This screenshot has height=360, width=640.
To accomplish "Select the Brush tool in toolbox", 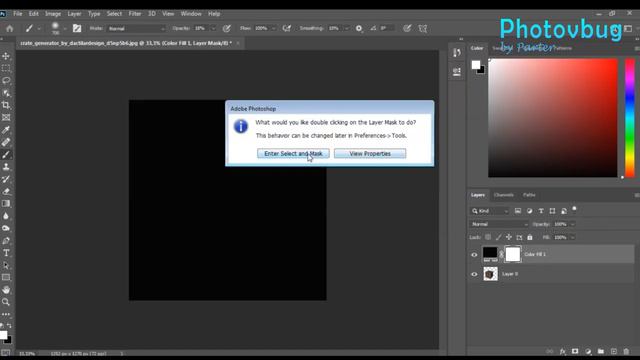I will 6,155.
